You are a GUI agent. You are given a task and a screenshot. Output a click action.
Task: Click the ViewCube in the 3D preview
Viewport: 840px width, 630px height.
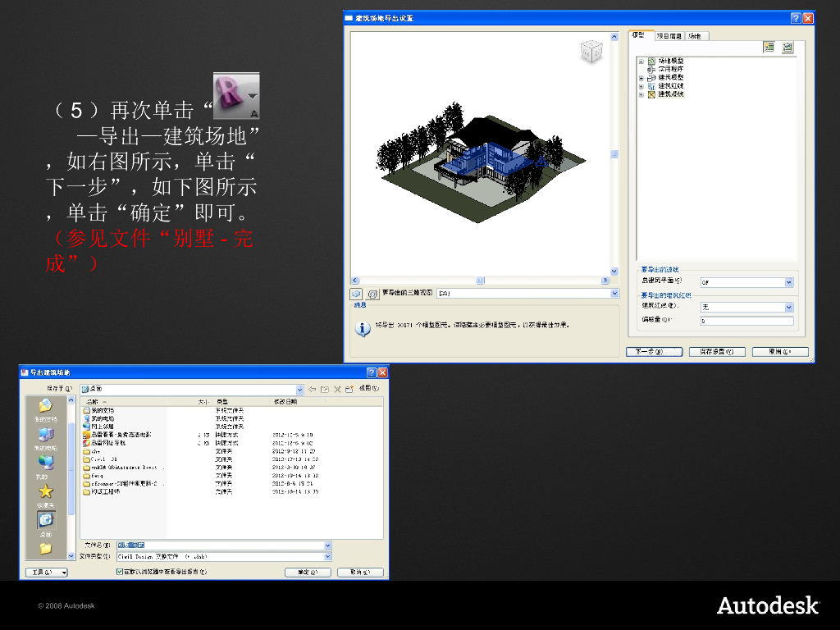coord(591,52)
